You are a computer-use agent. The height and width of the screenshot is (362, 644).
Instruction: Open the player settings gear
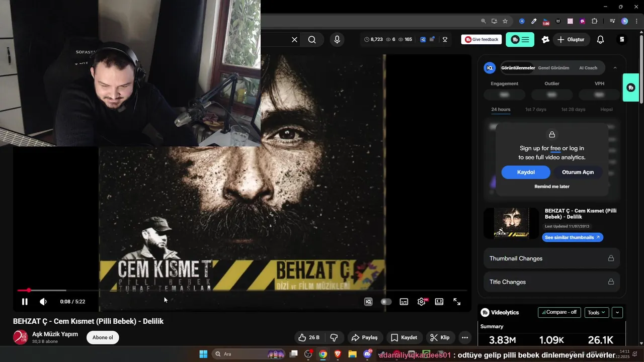[422, 302]
